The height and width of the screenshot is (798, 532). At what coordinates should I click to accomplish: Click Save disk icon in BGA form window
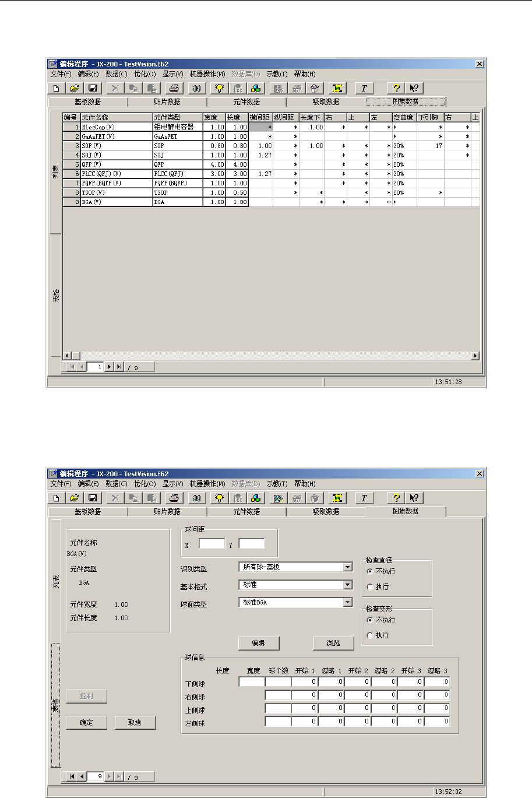coord(93,498)
